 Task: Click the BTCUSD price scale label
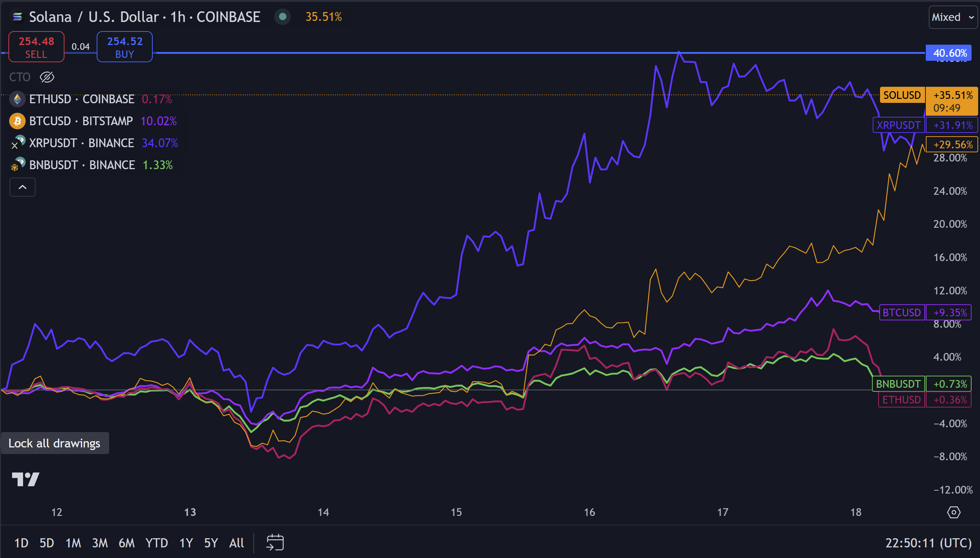(x=902, y=312)
